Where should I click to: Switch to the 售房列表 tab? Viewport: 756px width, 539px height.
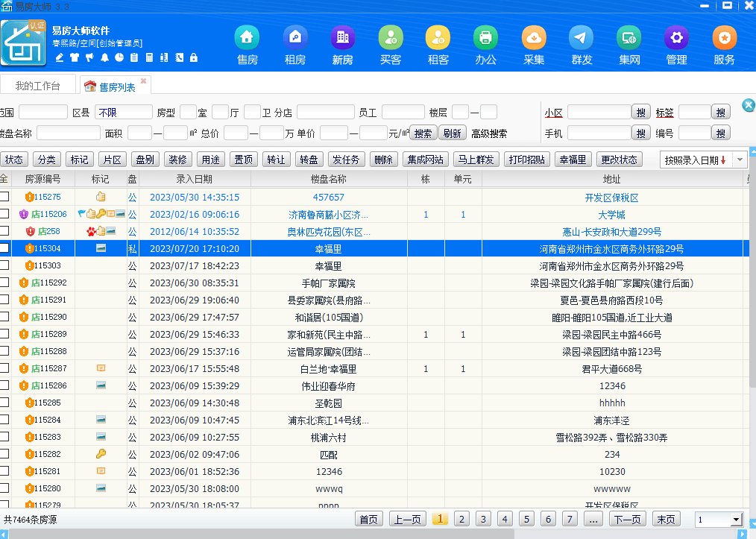(116, 86)
